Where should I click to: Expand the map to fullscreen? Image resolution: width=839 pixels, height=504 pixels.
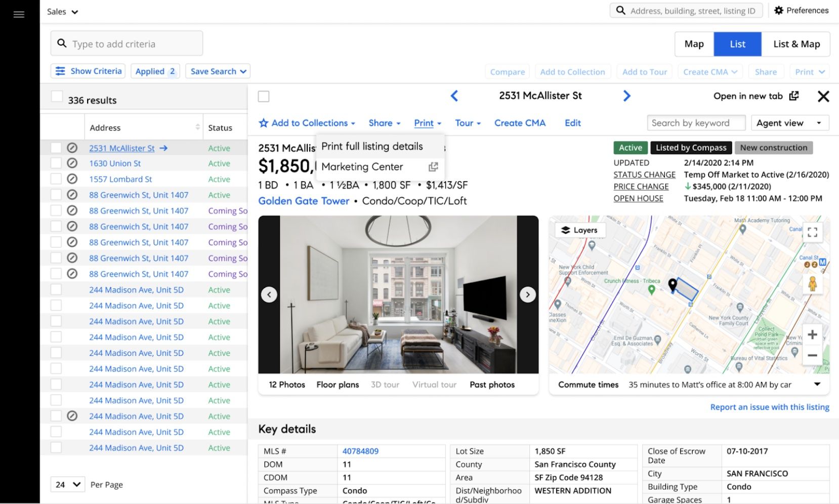(x=812, y=232)
